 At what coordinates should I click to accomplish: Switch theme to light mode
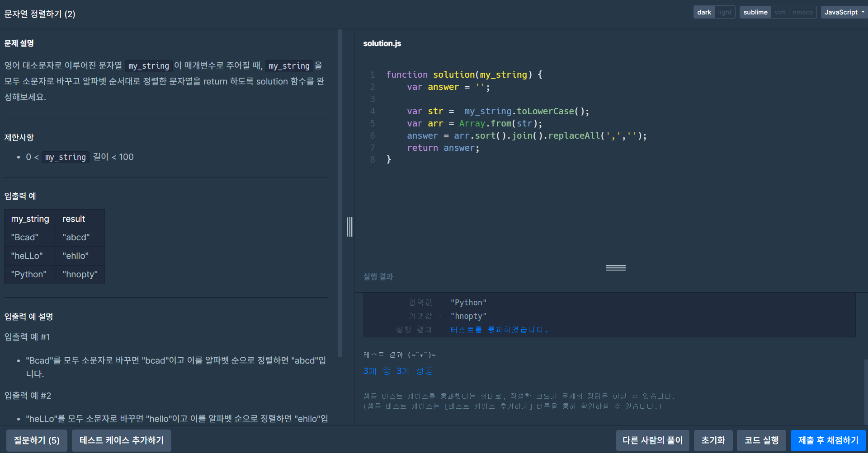pos(725,12)
